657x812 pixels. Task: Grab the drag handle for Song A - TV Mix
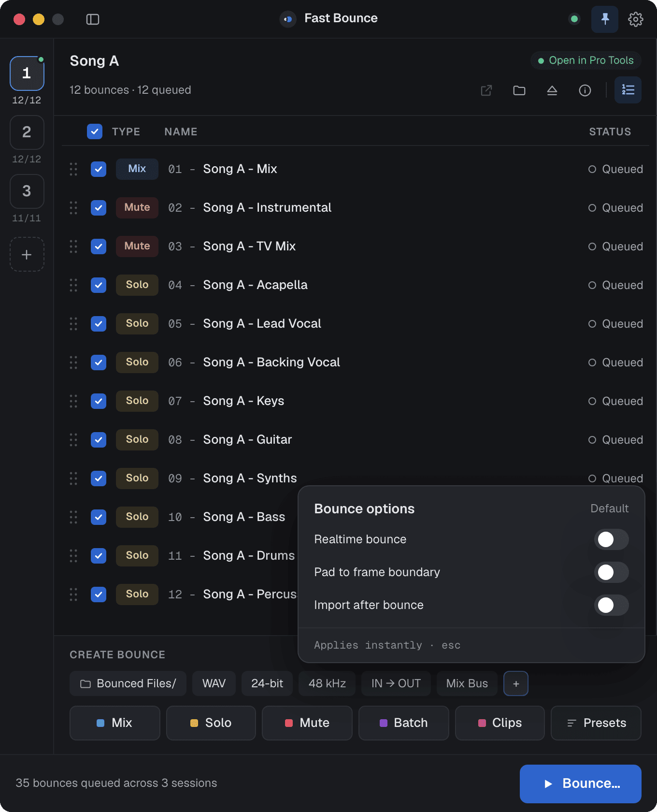pyautogui.click(x=73, y=246)
